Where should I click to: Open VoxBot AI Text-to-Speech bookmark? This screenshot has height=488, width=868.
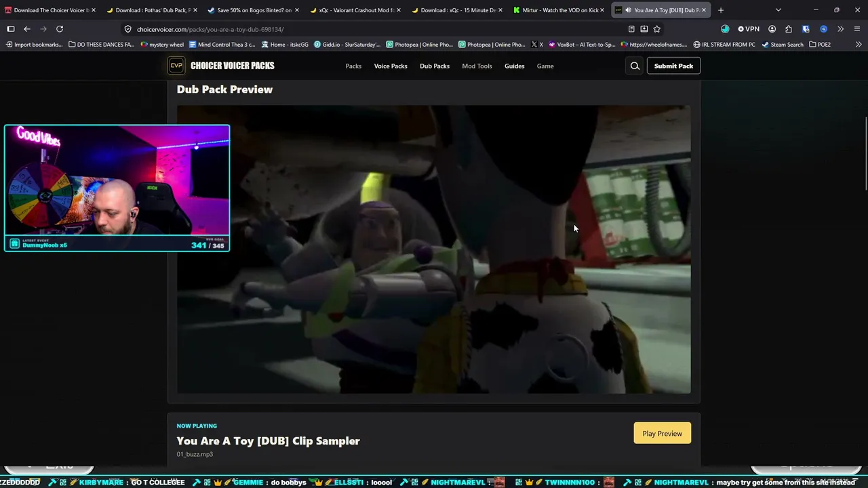tap(582, 45)
